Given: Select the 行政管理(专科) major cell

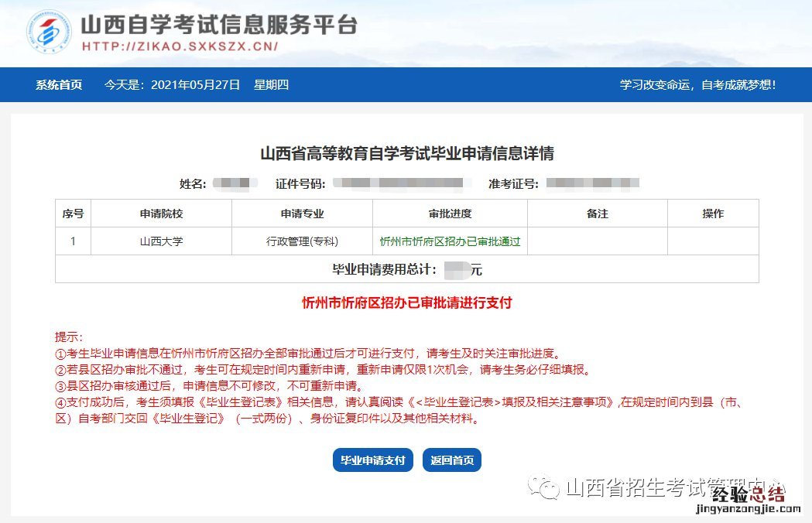Looking at the screenshot, I should coord(302,241).
